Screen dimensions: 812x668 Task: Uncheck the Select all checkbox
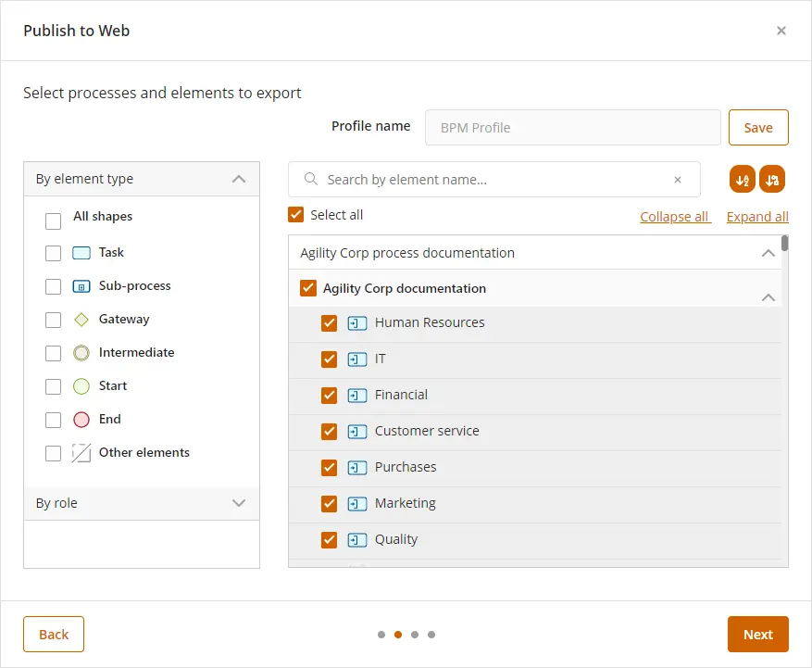coord(295,215)
